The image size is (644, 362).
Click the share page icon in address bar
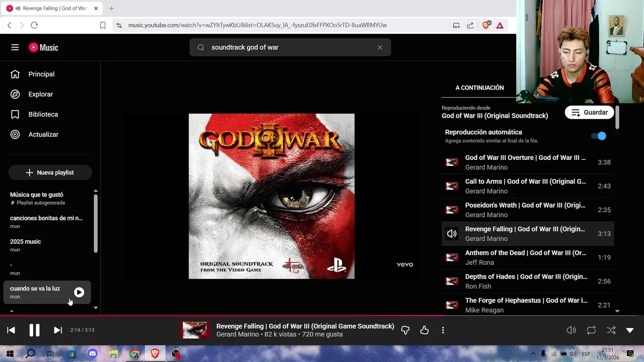point(470,25)
